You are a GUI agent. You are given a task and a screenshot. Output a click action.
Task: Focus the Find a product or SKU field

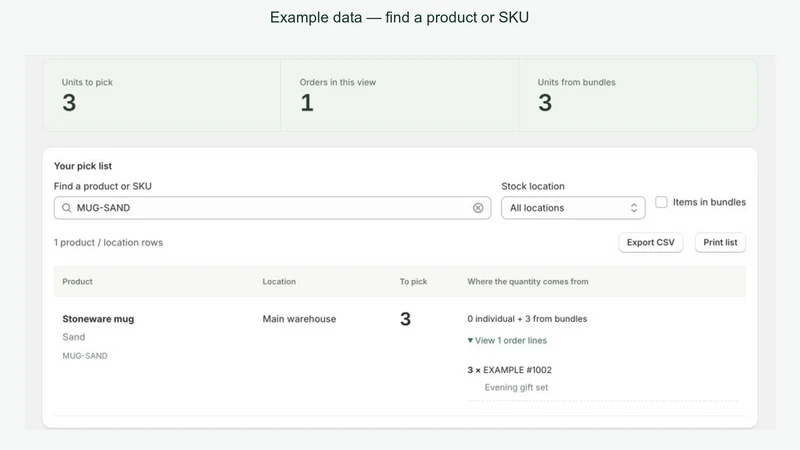point(272,208)
